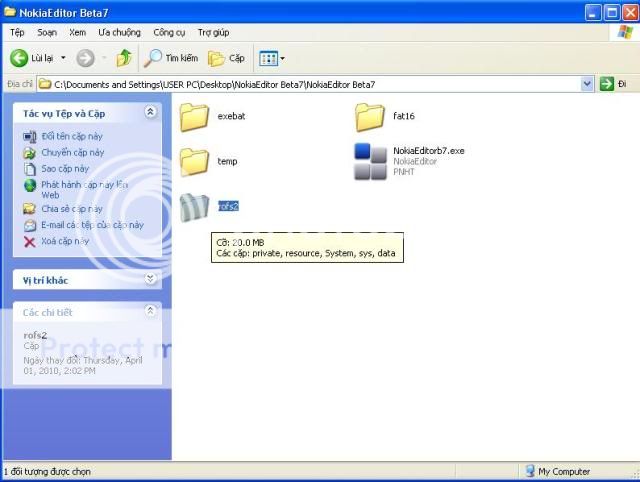Viewport: 640px width, 482px height.
Task: Click Đổi tên cặp này link
Action: (x=71, y=136)
